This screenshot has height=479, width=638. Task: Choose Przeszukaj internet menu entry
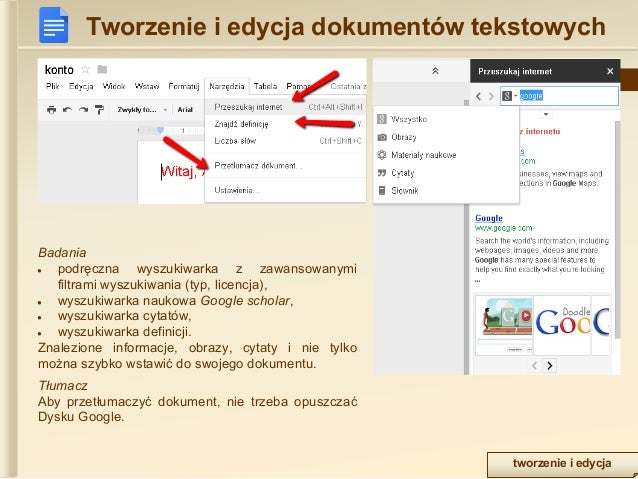pos(286,107)
